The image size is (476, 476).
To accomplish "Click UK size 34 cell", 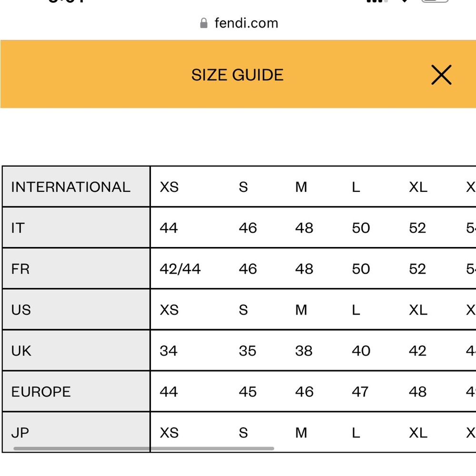I will (169, 351).
